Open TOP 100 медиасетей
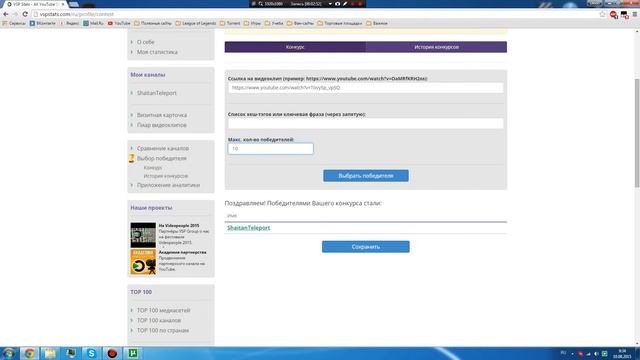Image resolution: width=640 pixels, height=360 pixels. tap(163, 311)
